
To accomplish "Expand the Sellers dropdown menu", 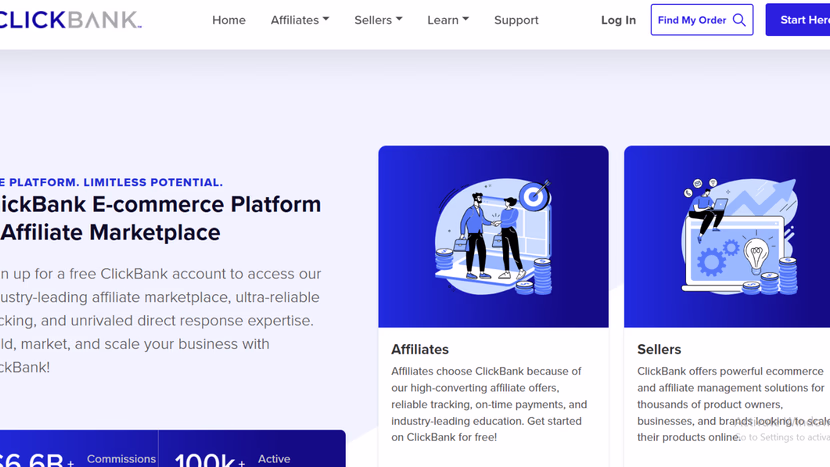I will (x=378, y=20).
